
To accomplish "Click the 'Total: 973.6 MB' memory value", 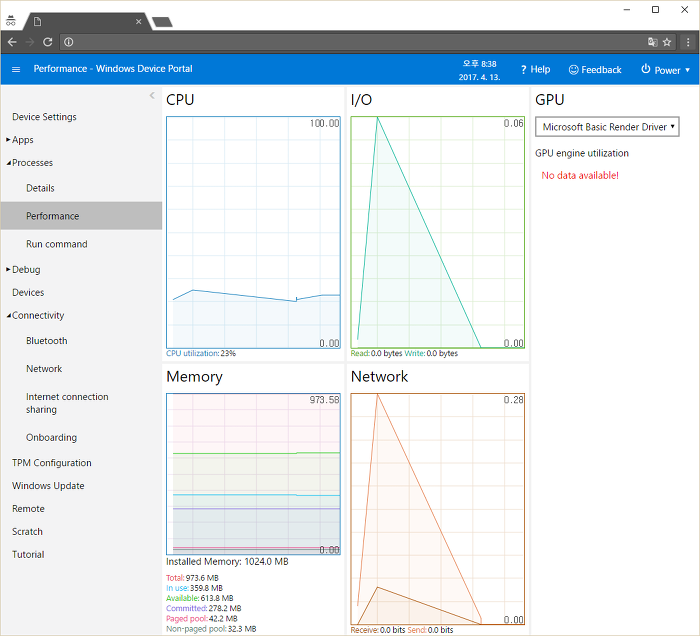I will (192, 578).
